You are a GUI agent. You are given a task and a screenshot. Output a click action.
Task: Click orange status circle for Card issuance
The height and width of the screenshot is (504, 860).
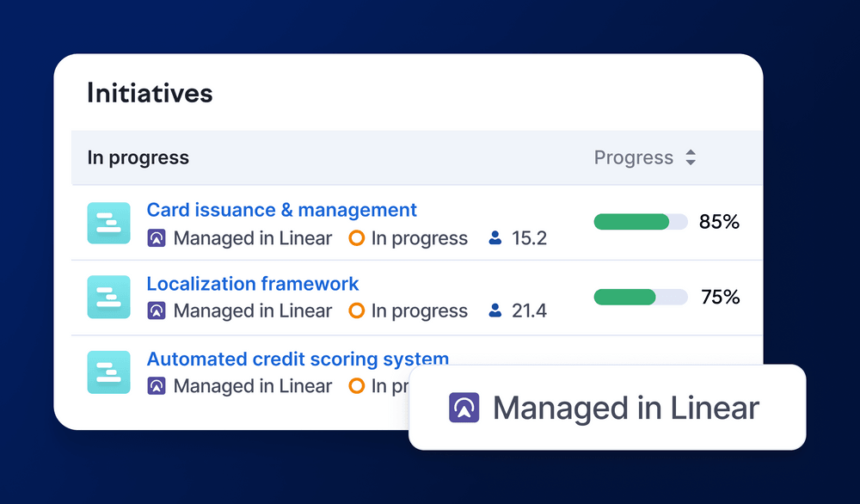tap(357, 238)
